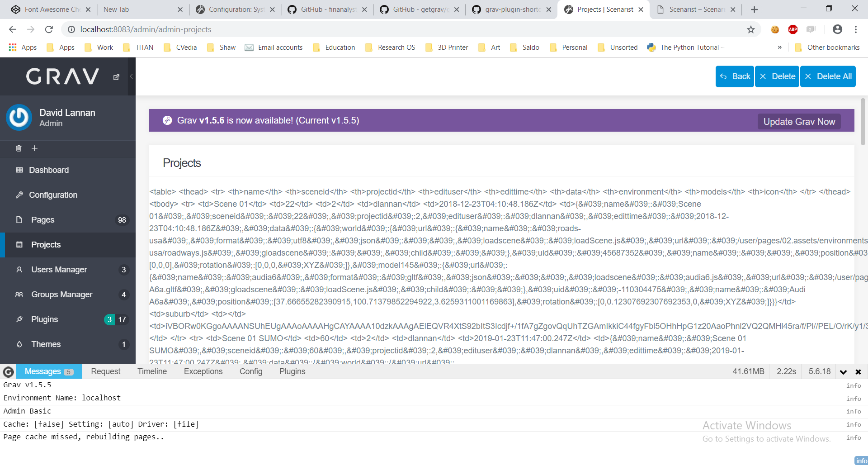Click the cookie extension icon

(775, 29)
